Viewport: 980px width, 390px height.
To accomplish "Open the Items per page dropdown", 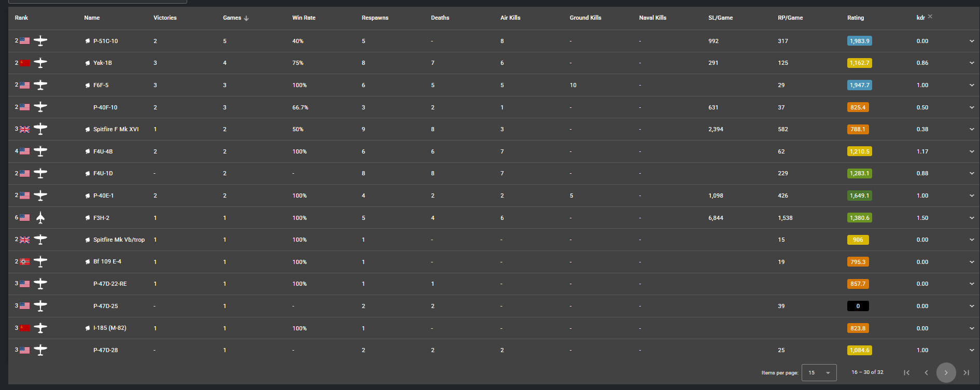I will [x=819, y=372].
